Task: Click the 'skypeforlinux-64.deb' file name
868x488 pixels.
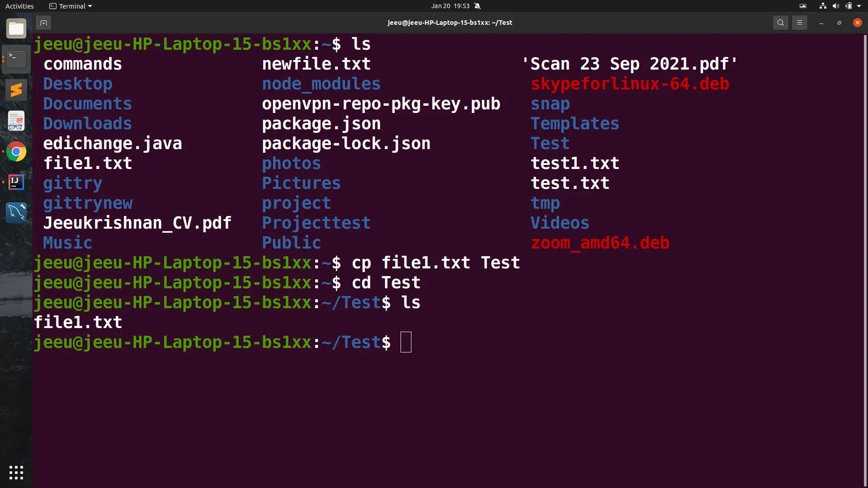Action: 630,84
